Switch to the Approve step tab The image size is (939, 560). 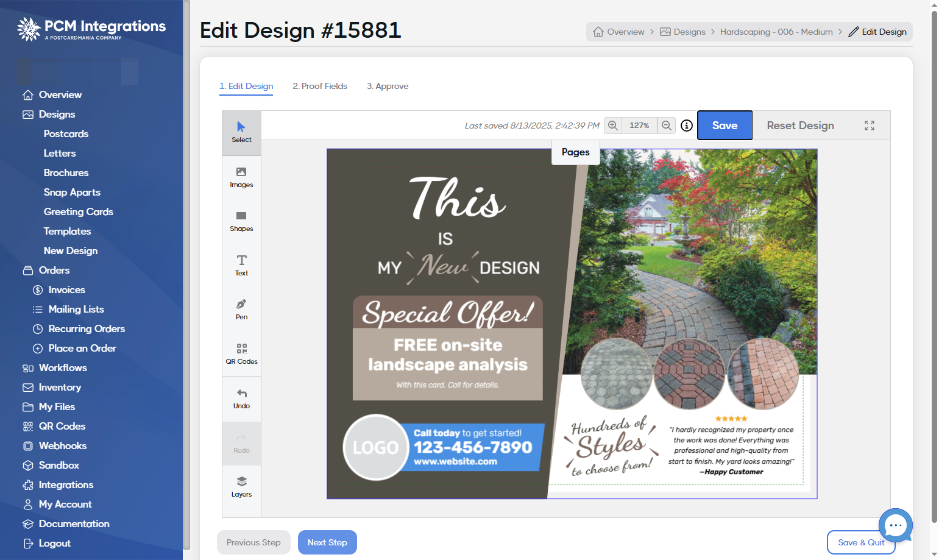point(388,86)
